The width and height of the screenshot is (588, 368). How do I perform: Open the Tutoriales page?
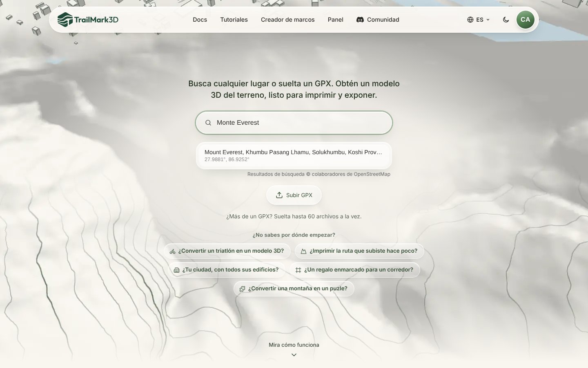[234, 20]
